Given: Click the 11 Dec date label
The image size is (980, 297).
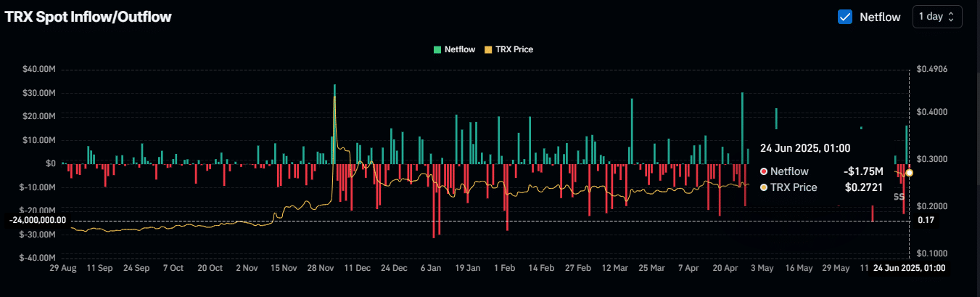Looking at the screenshot, I should (358, 268).
